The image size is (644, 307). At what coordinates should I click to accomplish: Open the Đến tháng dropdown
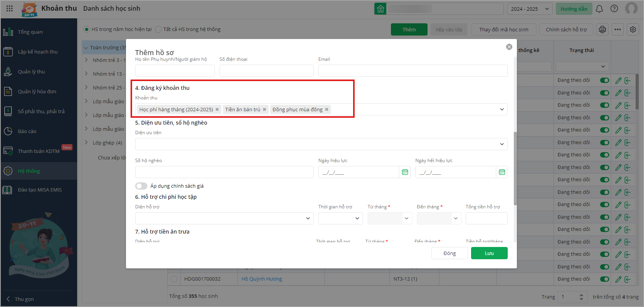439,218
